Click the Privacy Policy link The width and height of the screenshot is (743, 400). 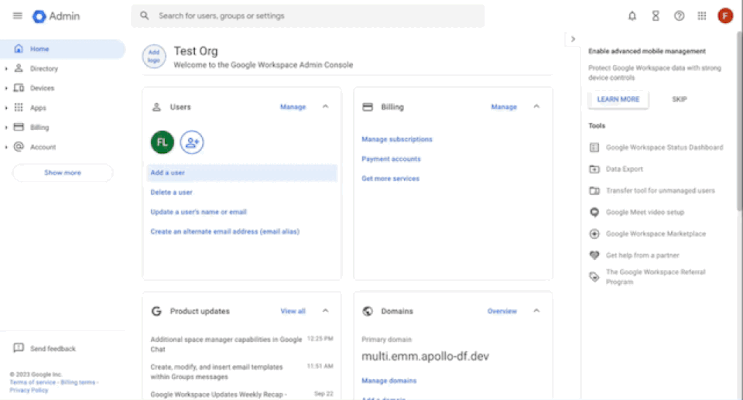click(x=29, y=390)
